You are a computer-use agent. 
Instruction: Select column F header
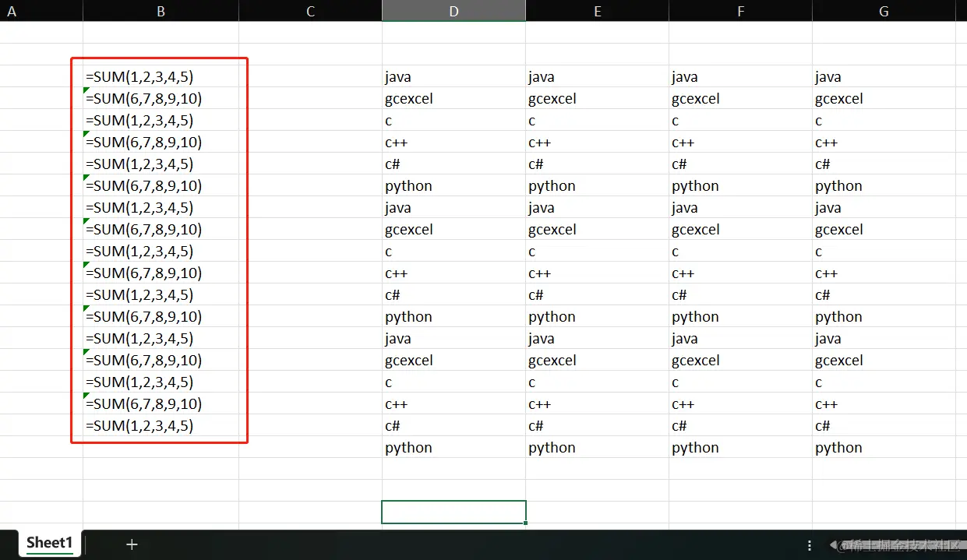pos(740,11)
